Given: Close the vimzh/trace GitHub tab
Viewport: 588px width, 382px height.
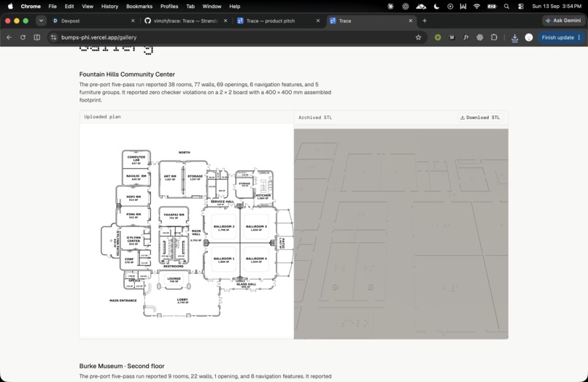Looking at the screenshot, I should 225,21.
